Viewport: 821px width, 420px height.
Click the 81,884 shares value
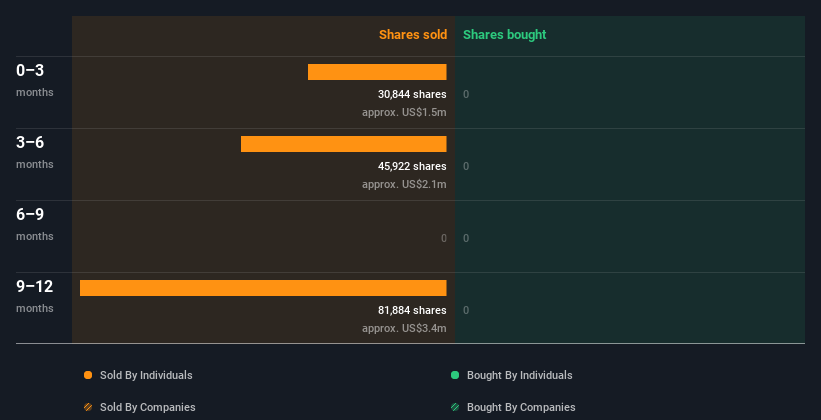(x=412, y=310)
